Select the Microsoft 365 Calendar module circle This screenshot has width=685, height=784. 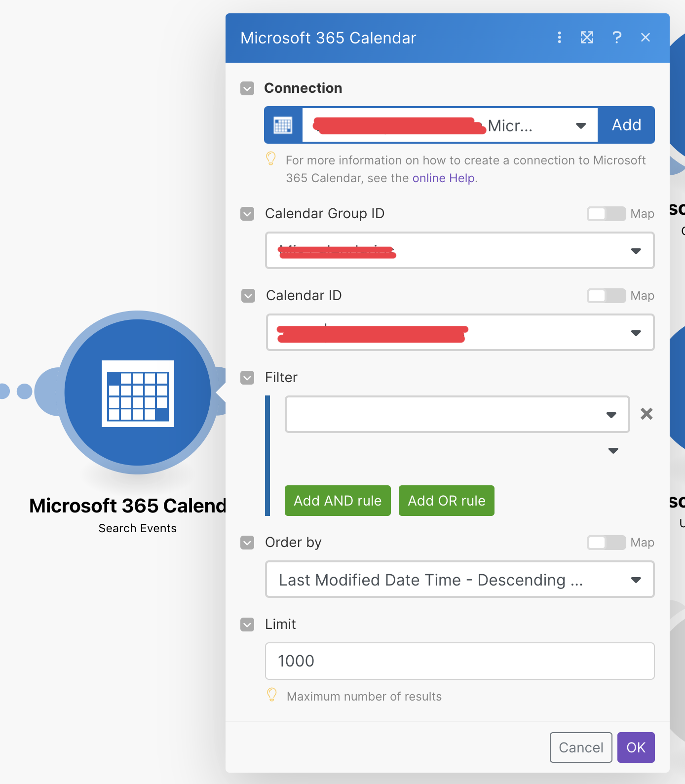click(x=138, y=392)
